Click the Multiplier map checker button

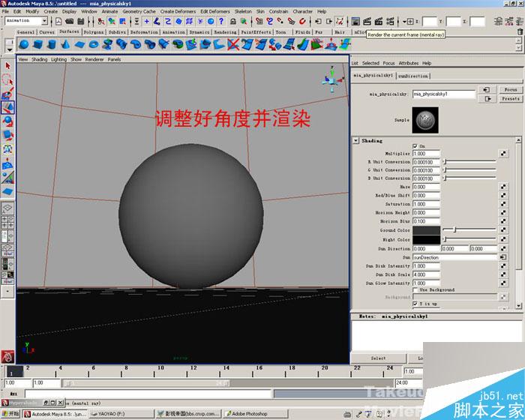tap(503, 154)
